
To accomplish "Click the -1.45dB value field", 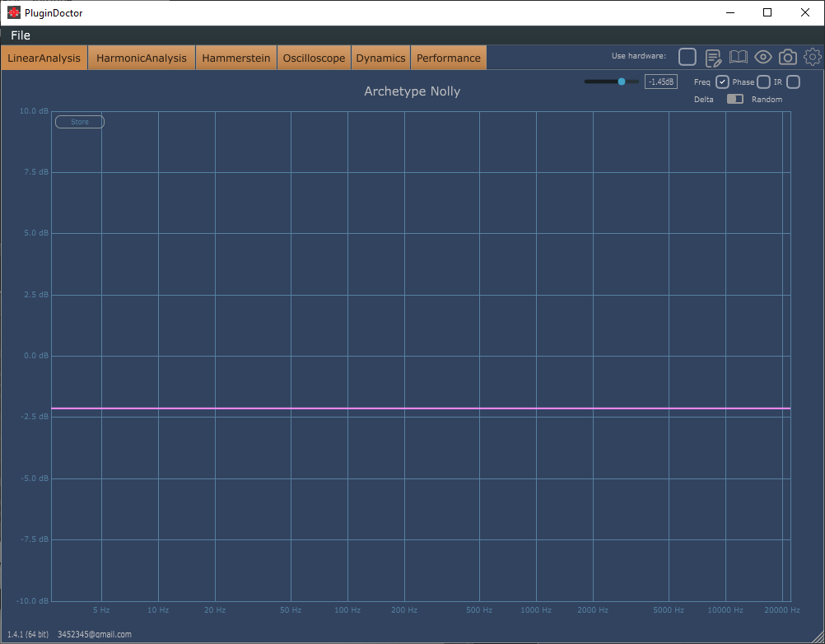I will pyautogui.click(x=661, y=82).
